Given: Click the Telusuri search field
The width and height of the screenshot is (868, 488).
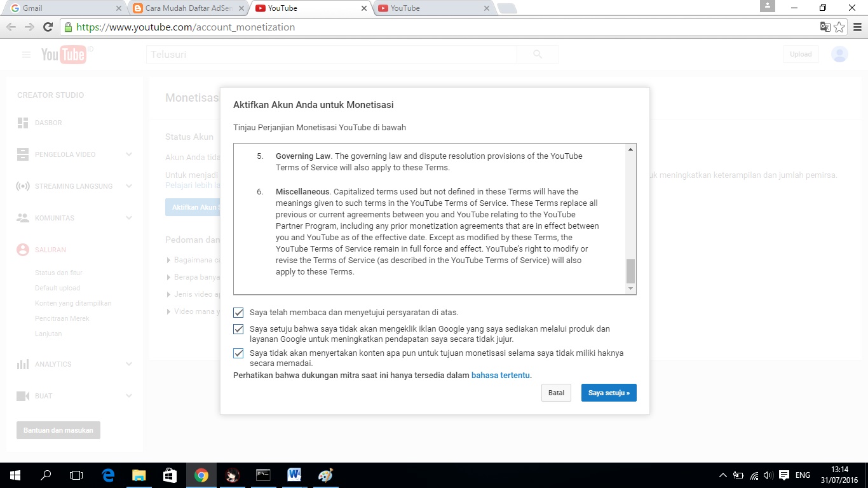Looking at the screenshot, I should [x=332, y=55].
